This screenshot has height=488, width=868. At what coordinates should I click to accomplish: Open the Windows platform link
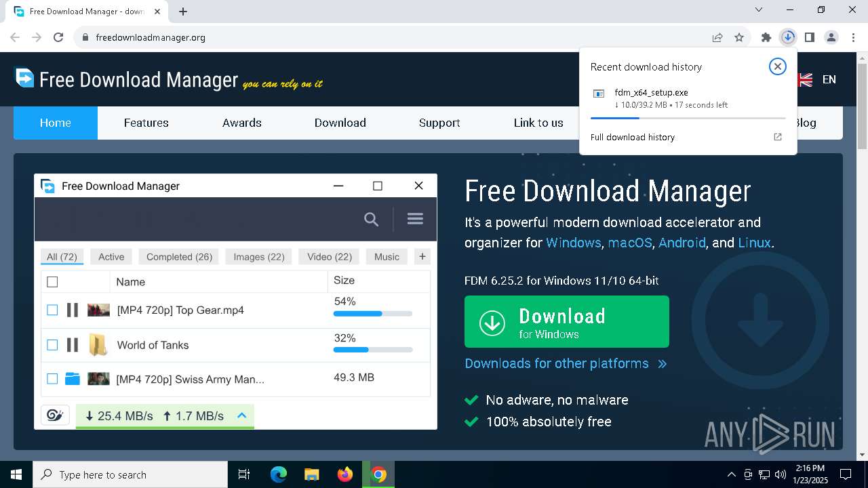click(574, 243)
